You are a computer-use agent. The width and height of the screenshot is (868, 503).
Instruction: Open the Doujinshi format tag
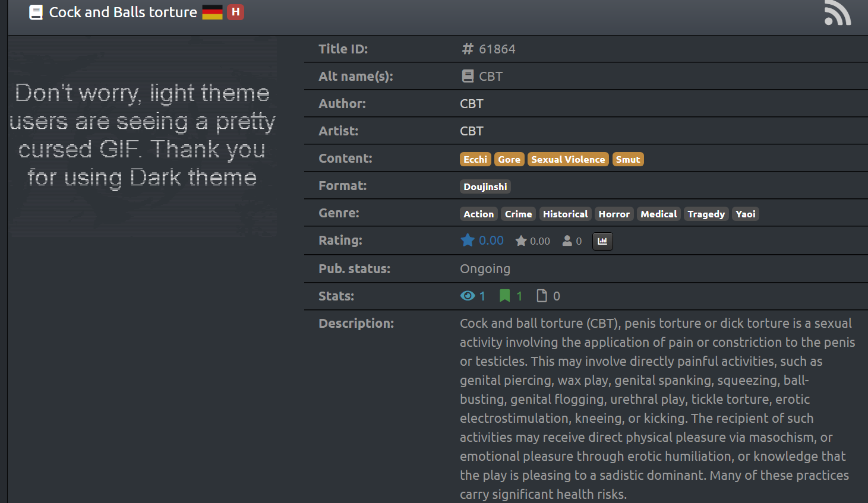coord(485,186)
